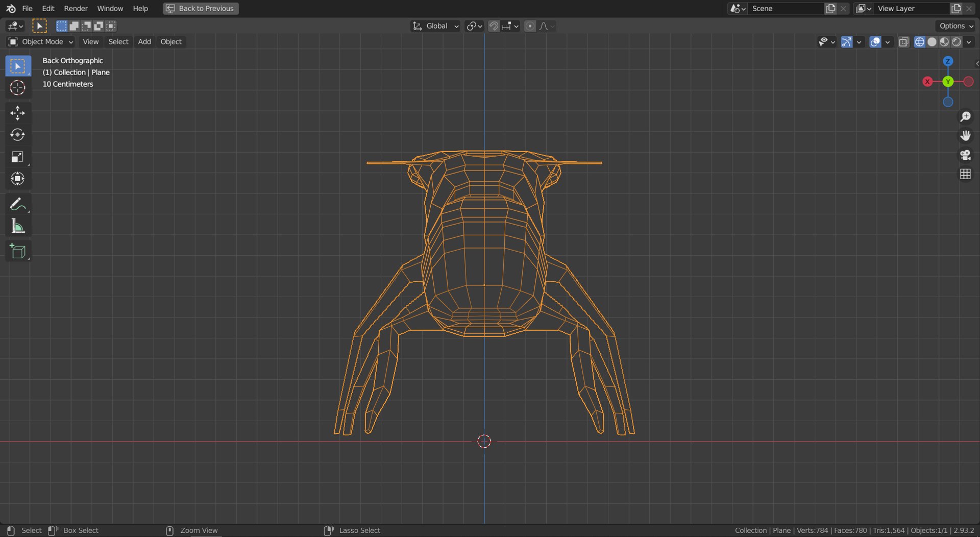Screen dimensions: 980x537
Task: Select the Select Box tool
Action: pyautogui.click(x=18, y=66)
